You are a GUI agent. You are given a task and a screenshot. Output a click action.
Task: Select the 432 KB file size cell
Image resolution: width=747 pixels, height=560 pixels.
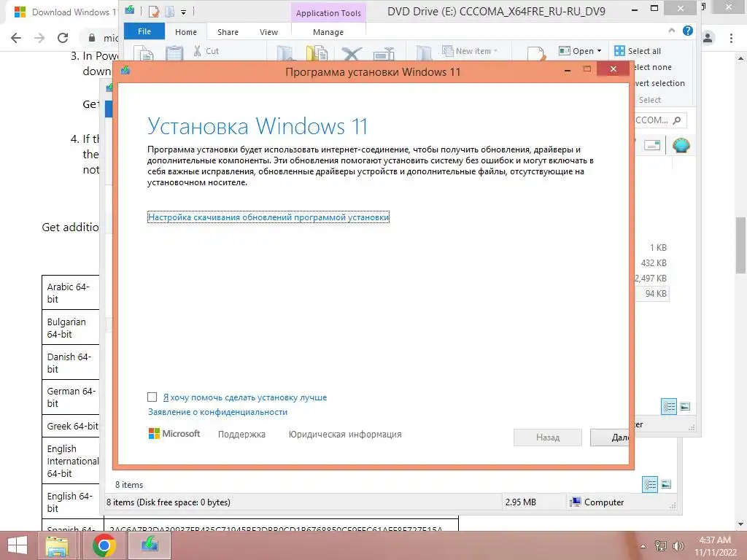tap(653, 262)
